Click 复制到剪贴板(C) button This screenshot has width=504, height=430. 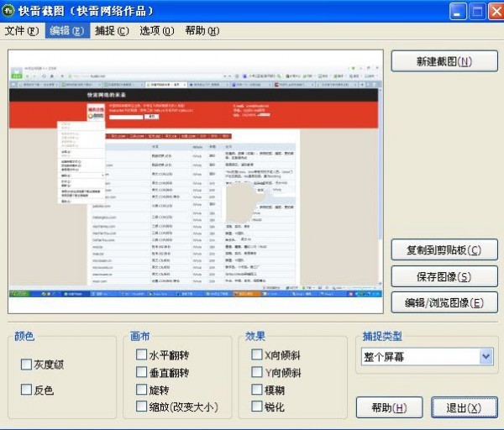click(444, 249)
